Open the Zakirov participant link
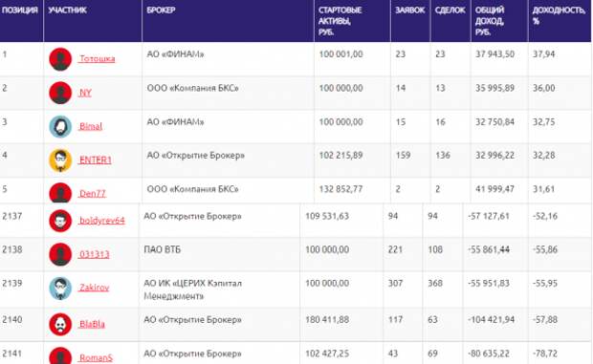593x364 pixels. (94, 288)
